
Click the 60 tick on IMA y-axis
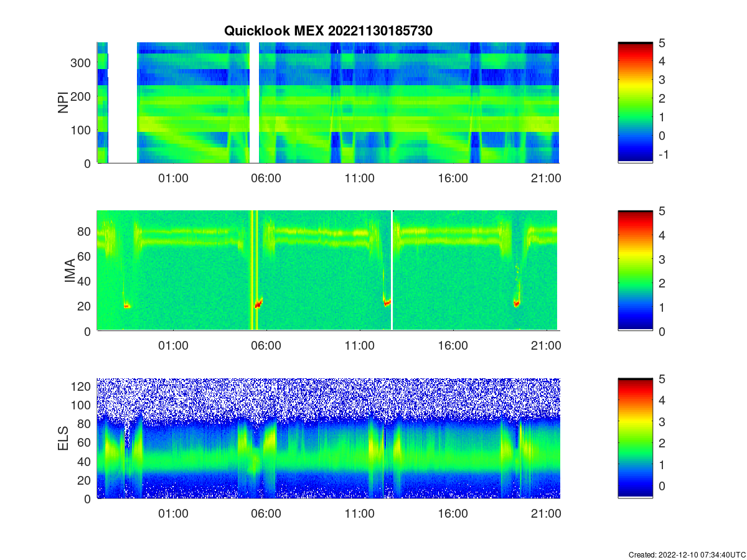[85, 256]
